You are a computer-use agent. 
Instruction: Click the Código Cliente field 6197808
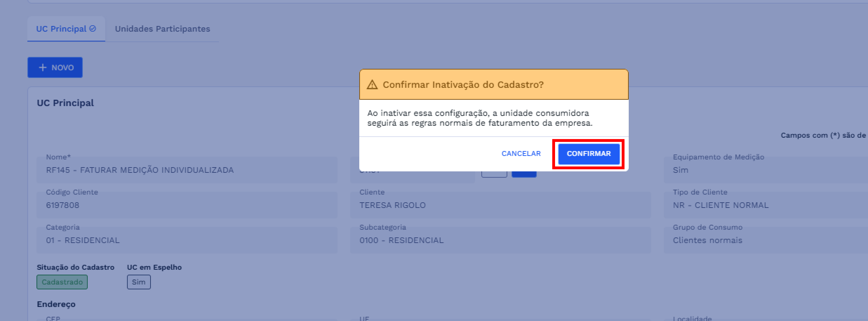click(x=187, y=205)
